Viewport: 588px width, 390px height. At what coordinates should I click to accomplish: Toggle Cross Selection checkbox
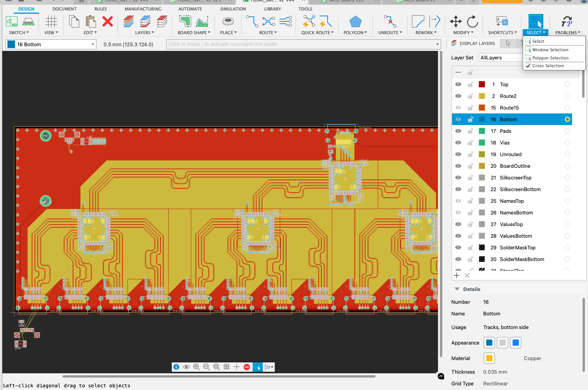(528, 66)
